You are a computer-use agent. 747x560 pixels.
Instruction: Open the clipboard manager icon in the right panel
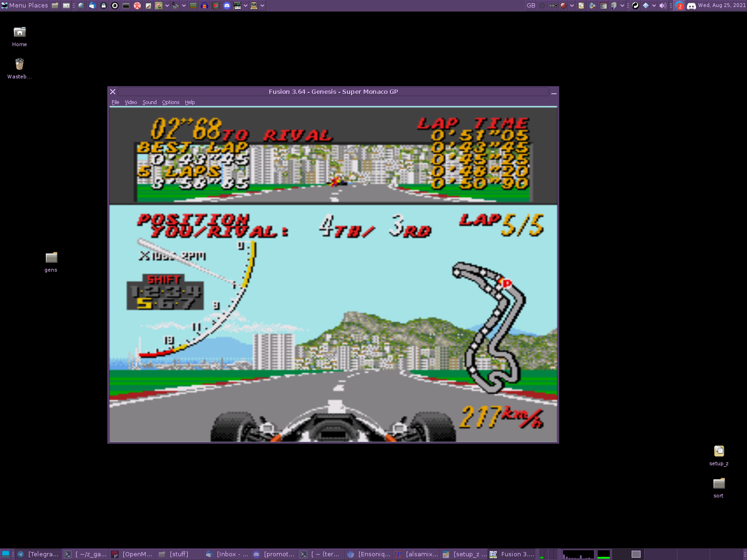click(581, 6)
